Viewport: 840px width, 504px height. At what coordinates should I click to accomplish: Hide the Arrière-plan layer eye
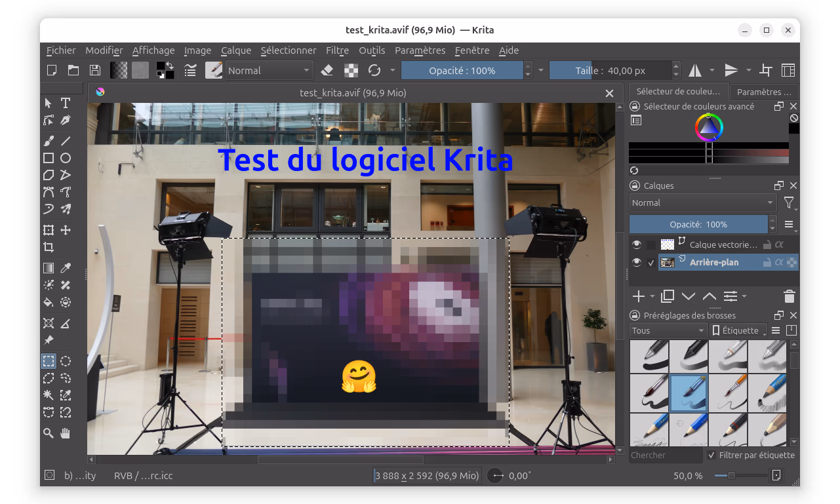636,262
